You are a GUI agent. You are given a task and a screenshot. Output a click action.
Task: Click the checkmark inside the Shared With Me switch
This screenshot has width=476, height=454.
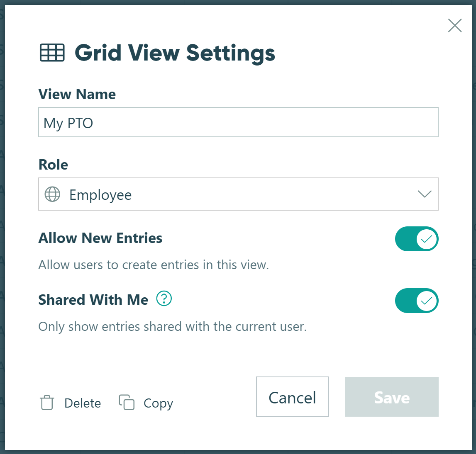[426, 301]
